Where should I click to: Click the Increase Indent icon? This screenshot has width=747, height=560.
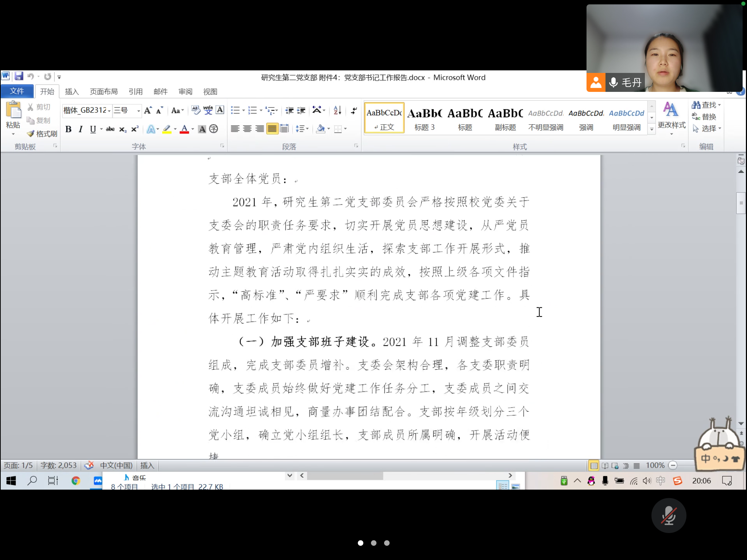[301, 110]
